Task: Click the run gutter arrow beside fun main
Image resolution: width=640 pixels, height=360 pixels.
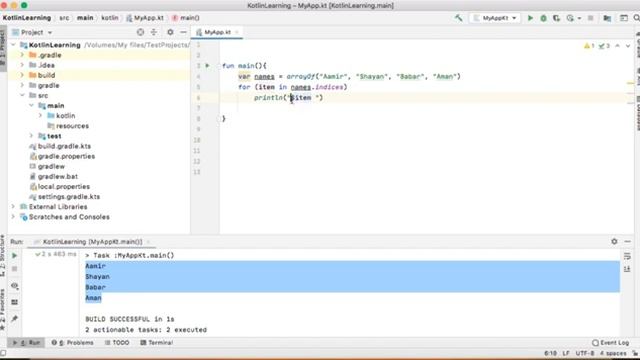Action: (207, 65)
